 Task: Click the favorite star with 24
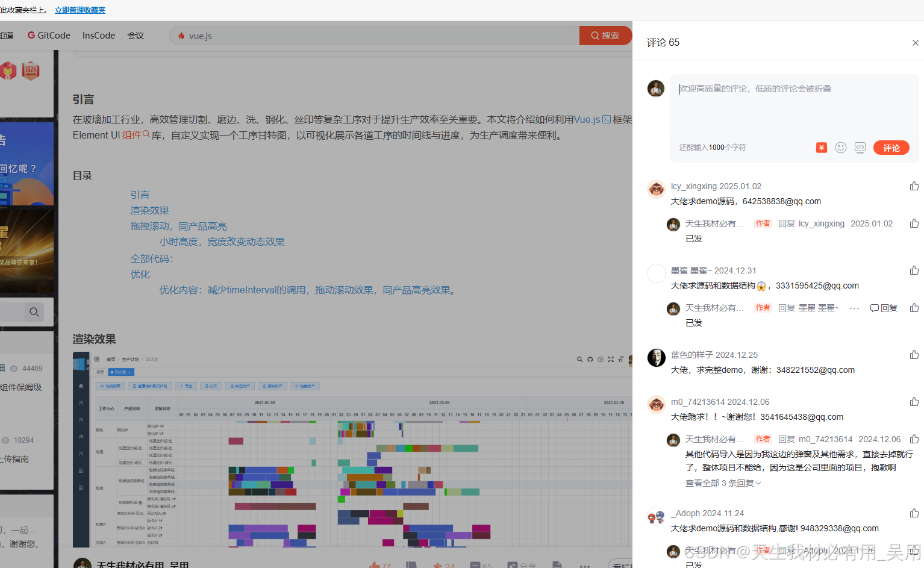click(x=444, y=566)
